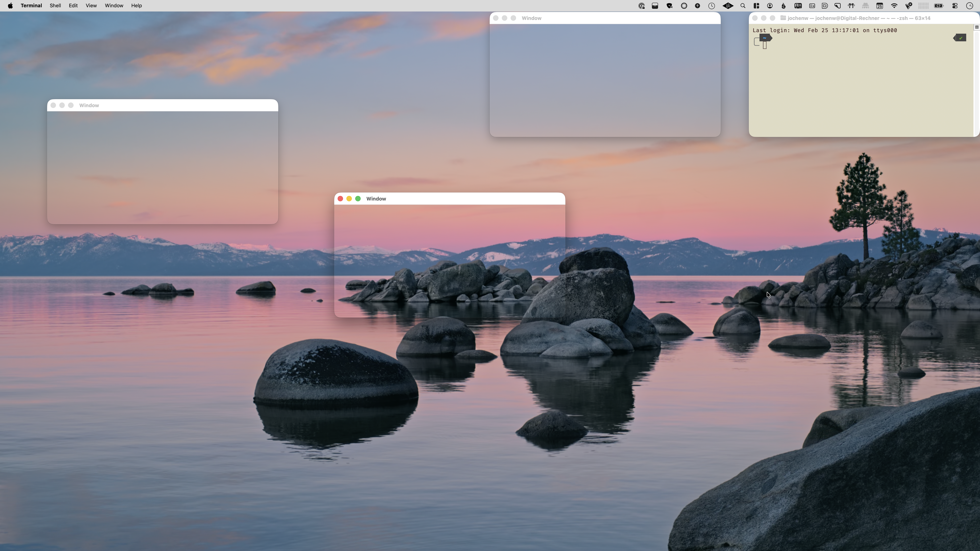Click the flame icon in the menu bar

click(x=783, y=6)
